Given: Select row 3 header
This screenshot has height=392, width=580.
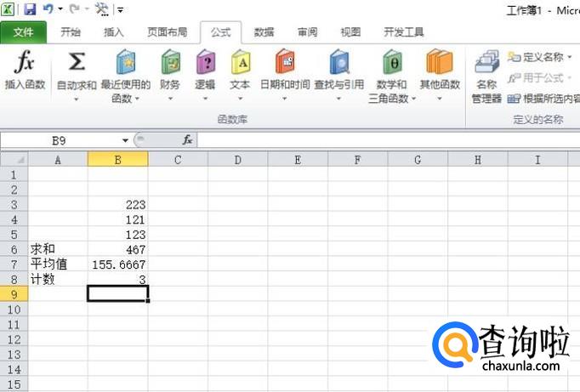Looking at the screenshot, I should 14,205.
